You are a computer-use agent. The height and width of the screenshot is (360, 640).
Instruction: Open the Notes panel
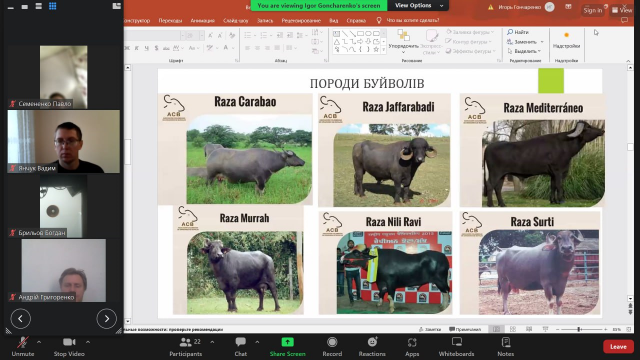click(x=505, y=347)
